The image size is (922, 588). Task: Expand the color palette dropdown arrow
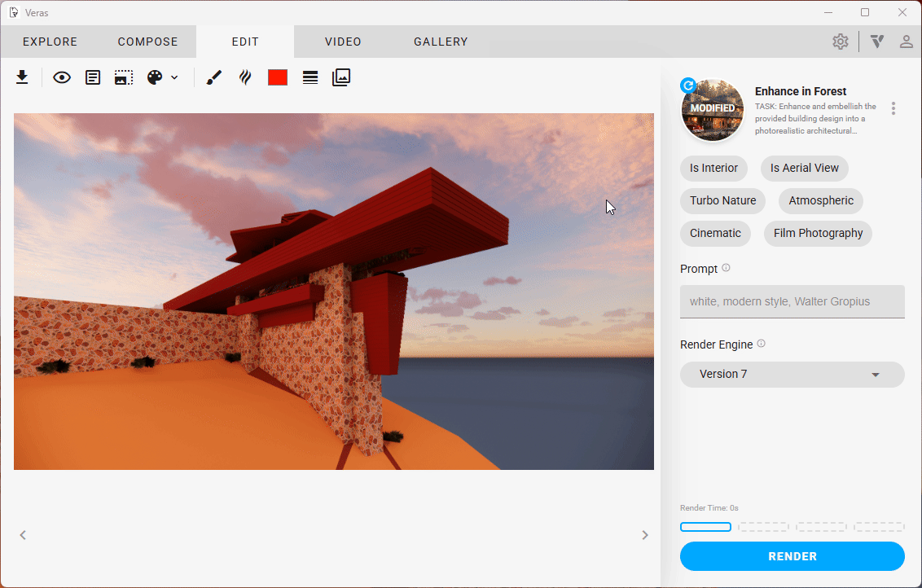174,77
